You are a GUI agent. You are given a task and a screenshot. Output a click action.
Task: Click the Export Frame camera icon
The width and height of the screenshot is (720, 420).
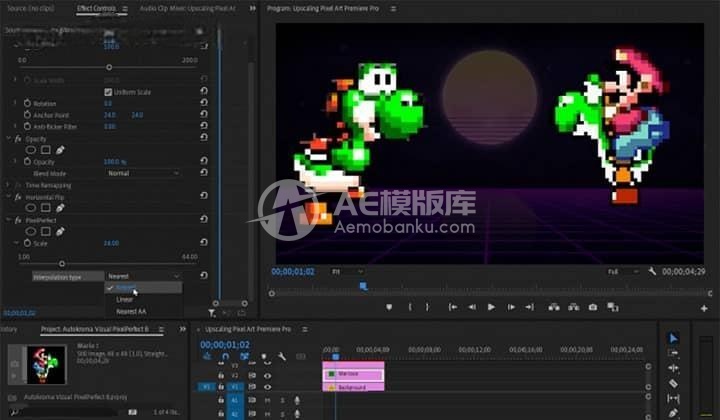(593, 307)
